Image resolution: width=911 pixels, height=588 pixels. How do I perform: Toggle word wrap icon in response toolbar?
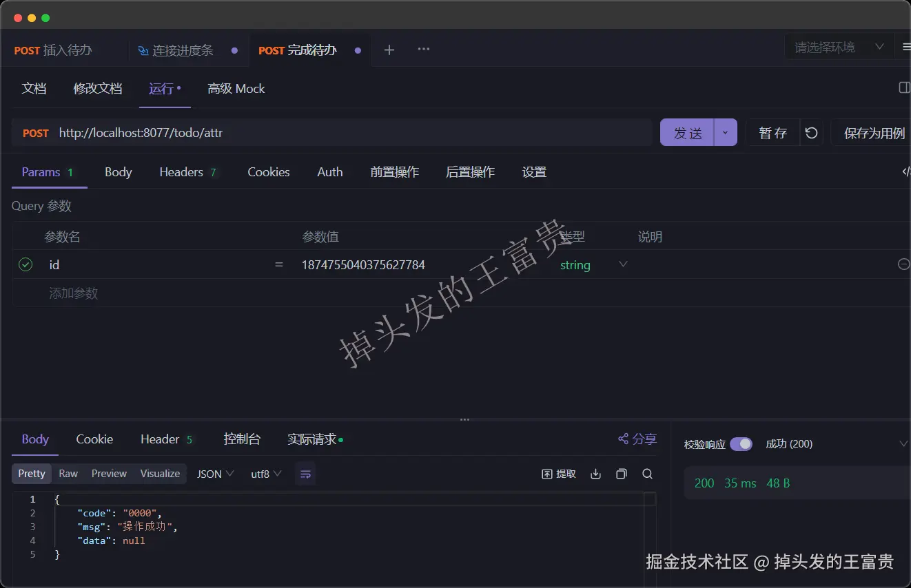click(x=306, y=474)
